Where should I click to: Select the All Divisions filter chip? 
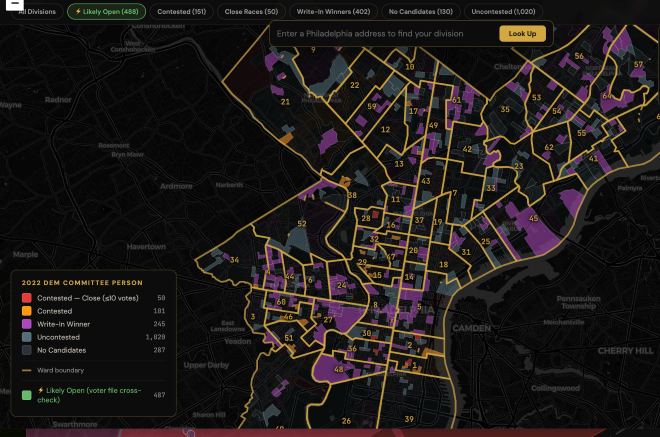click(37, 11)
